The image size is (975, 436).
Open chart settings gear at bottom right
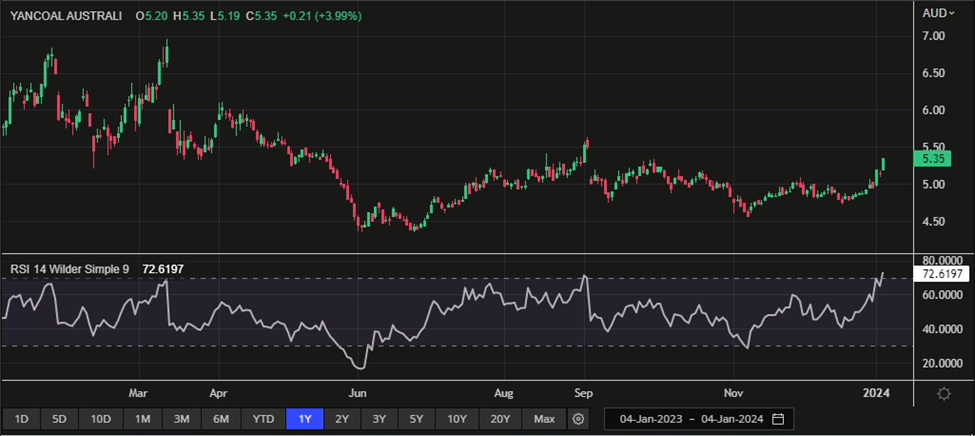[944, 394]
